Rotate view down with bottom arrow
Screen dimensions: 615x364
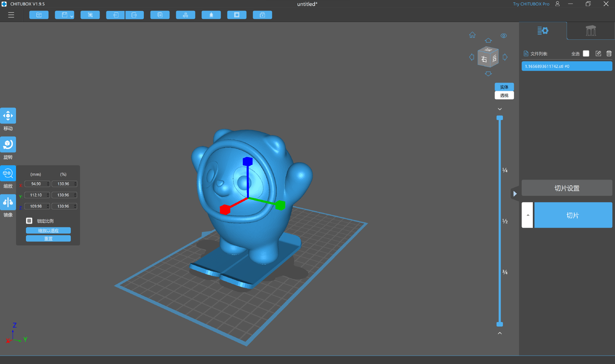click(488, 74)
